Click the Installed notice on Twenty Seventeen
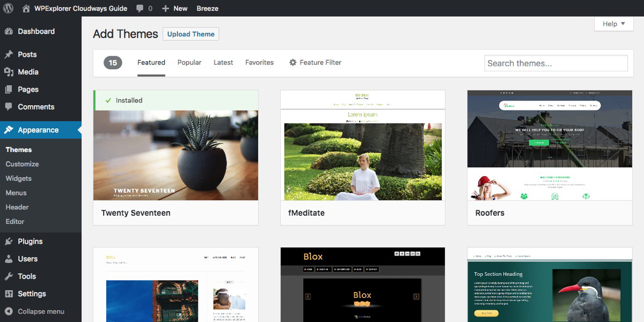The image size is (644, 322). pos(176,100)
